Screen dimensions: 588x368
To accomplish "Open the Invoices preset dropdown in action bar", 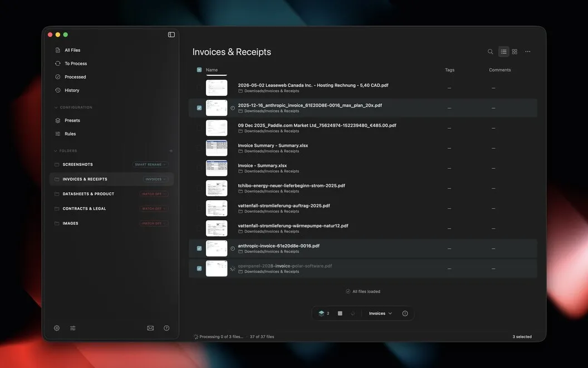I will (380, 313).
